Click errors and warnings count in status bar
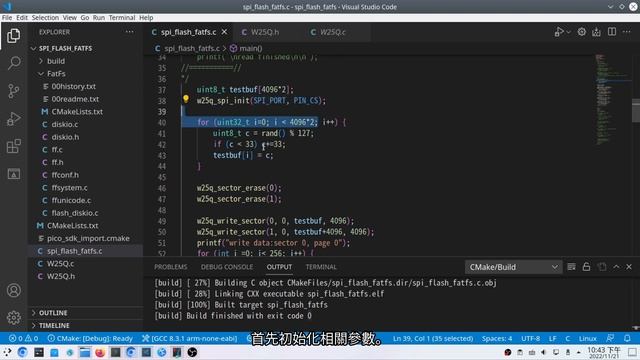The image size is (640, 360). pyautogui.click(x=23, y=338)
